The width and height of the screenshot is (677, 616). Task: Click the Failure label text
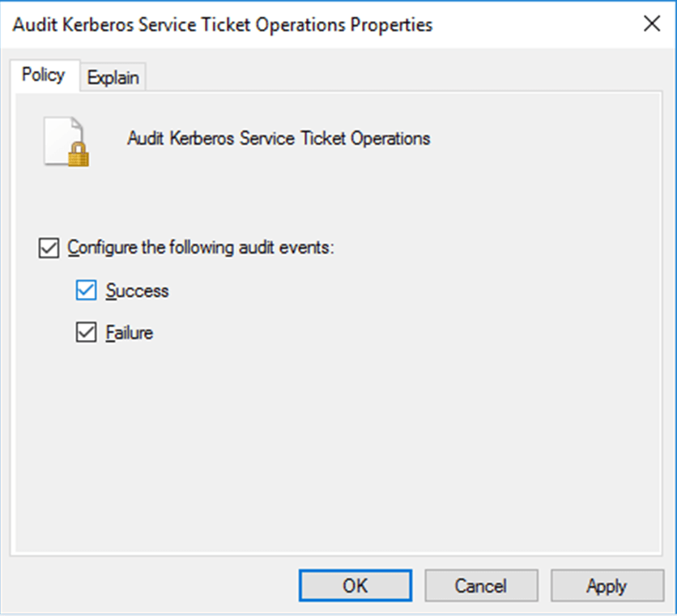coord(129,333)
